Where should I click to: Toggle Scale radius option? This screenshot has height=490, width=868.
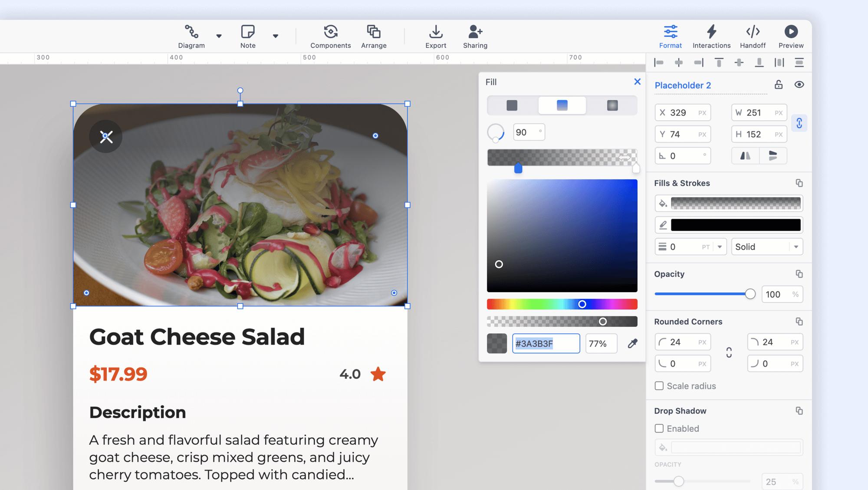click(x=659, y=386)
